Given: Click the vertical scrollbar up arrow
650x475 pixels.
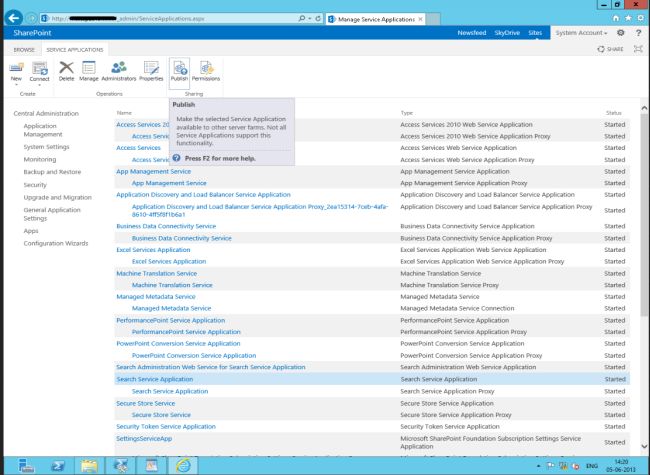Looking at the screenshot, I should pos(644,108).
